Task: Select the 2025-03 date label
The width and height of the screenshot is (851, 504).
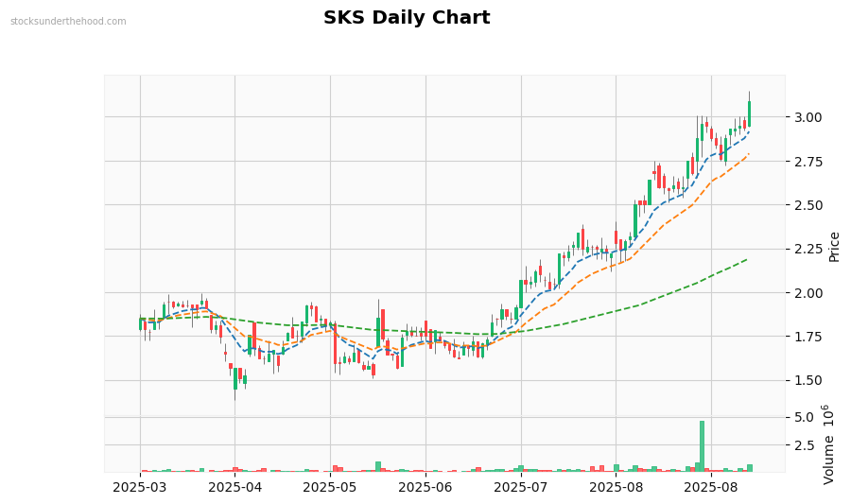Action: click(140, 487)
